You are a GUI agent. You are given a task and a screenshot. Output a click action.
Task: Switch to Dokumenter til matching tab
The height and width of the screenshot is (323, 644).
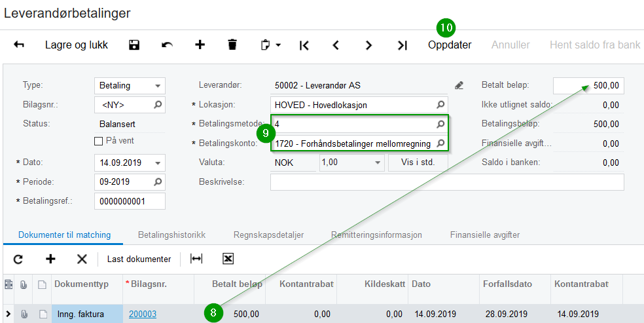[65, 235]
